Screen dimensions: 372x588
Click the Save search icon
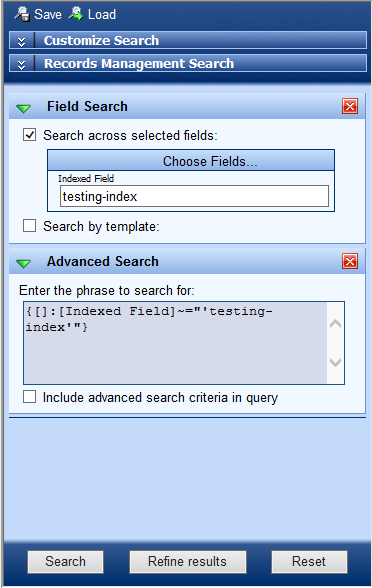[22, 14]
